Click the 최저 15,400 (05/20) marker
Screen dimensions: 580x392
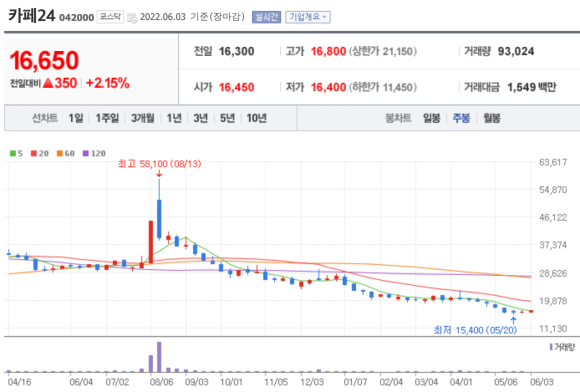click(475, 330)
